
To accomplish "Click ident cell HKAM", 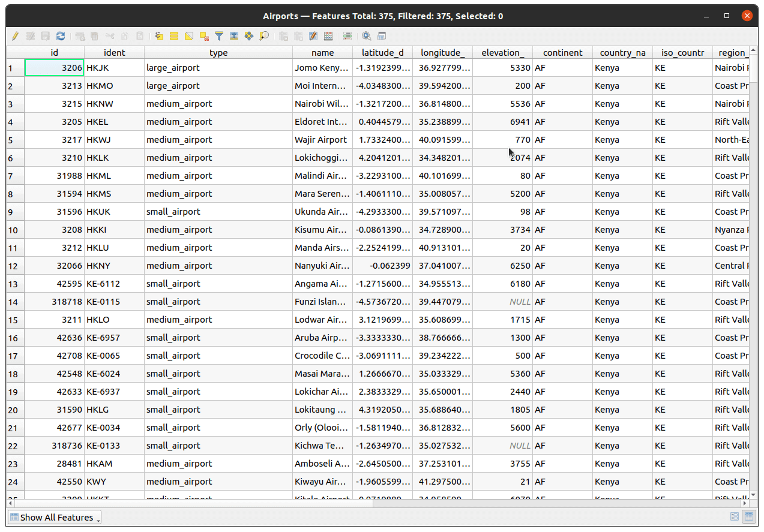I will point(114,464).
